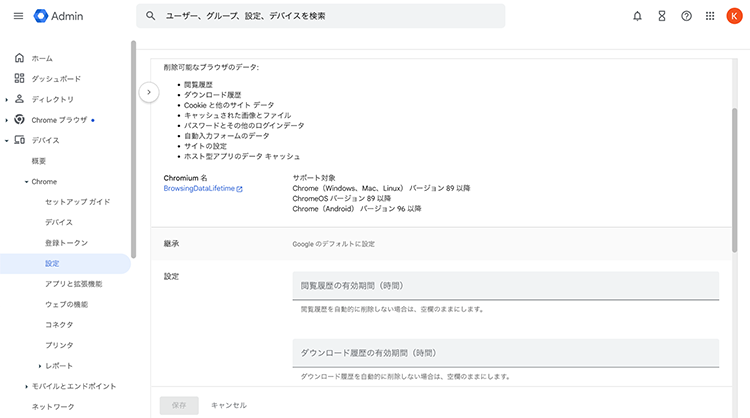Expand the レポート tree arrow
750x418 pixels.
pyautogui.click(x=40, y=366)
